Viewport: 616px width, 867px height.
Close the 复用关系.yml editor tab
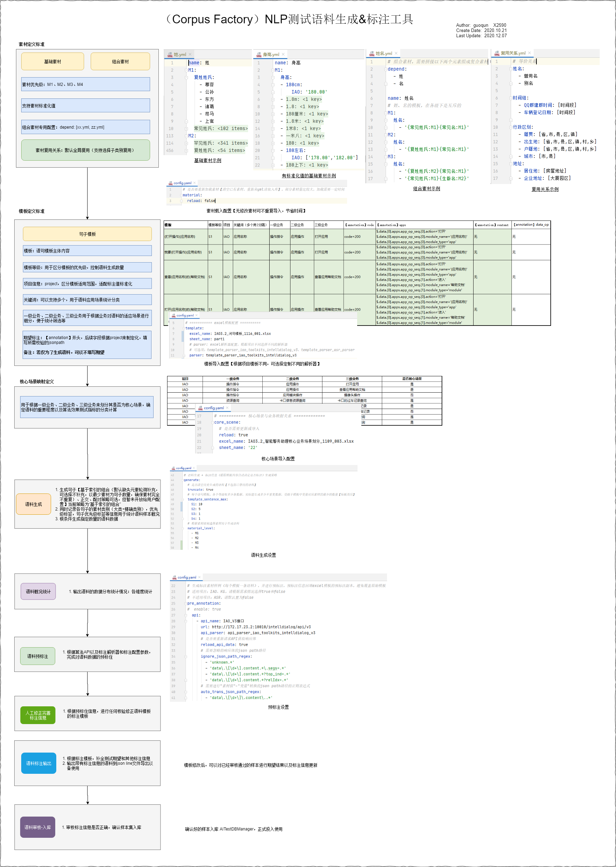click(529, 53)
